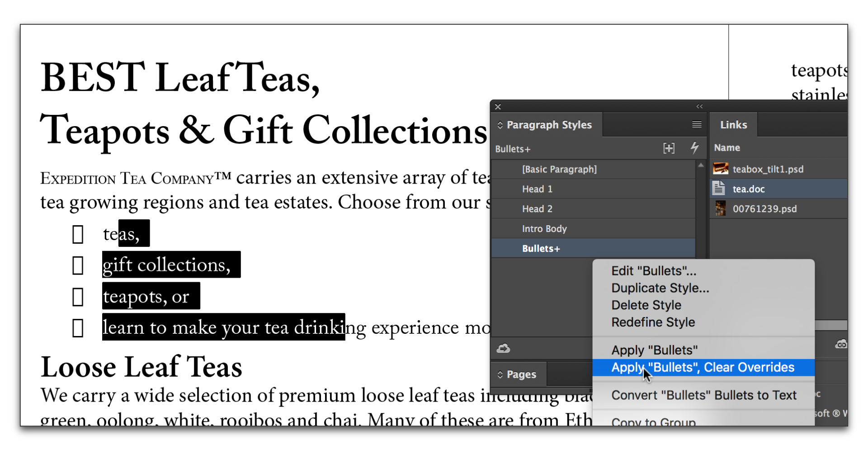Click Bullets+ current style label above list
The image size is (868, 450).
coord(513,149)
